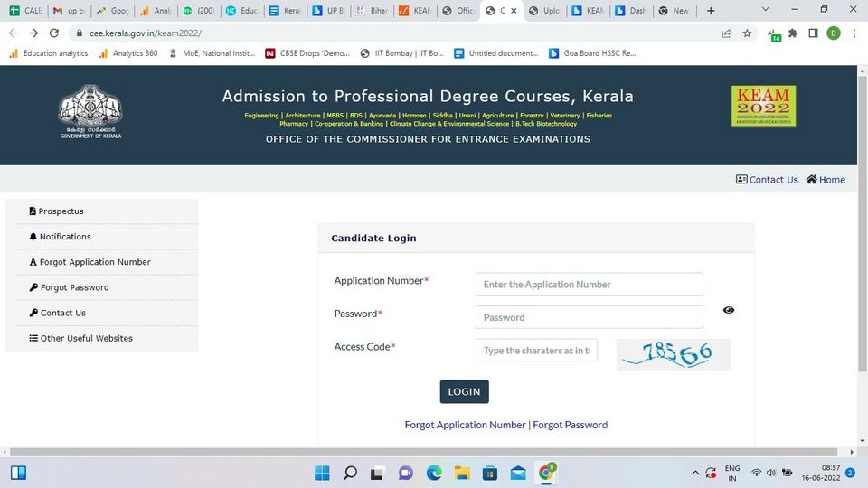868x488 pixels.
Task: Open Chrome's three-dot menu
Action: (854, 33)
